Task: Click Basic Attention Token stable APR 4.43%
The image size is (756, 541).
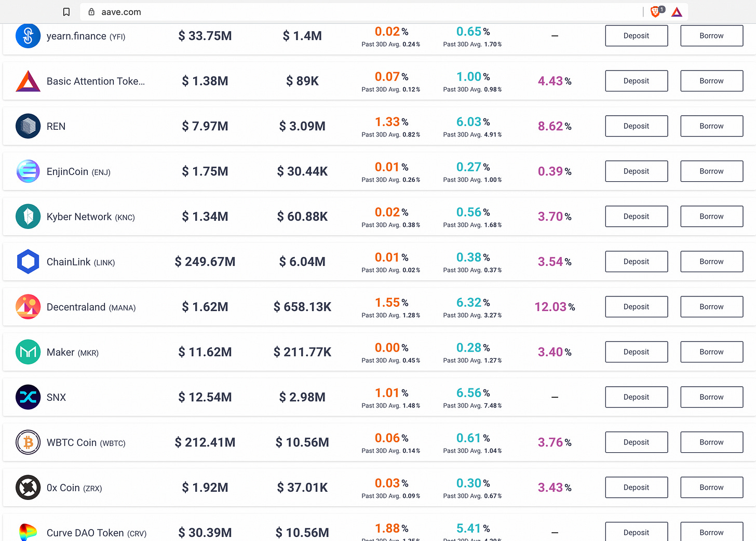Action: (x=555, y=81)
